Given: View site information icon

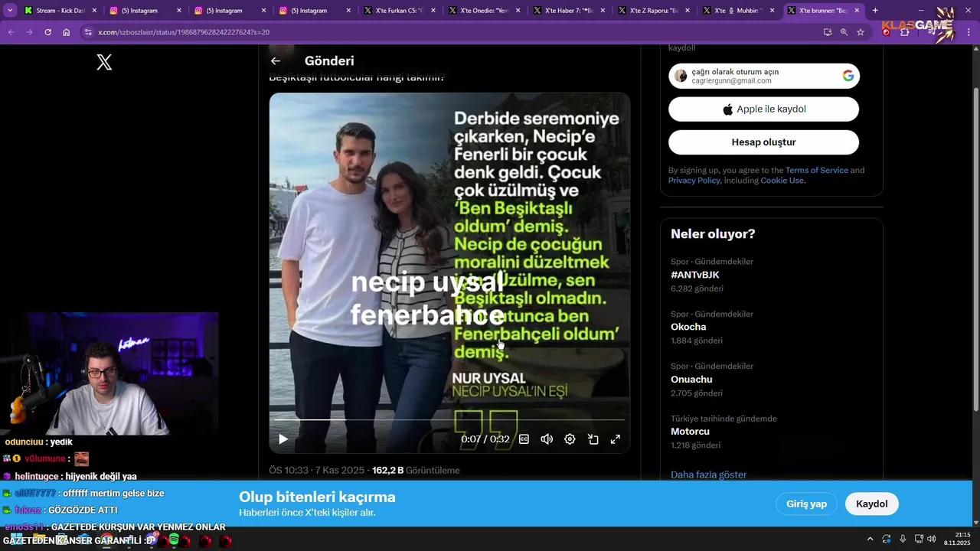Looking at the screenshot, I should pos(88,32).
